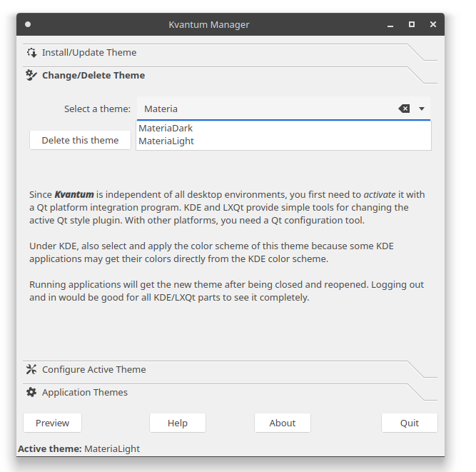
Task: Click the Change/Delete Theme brush icon
Action: 31,75
